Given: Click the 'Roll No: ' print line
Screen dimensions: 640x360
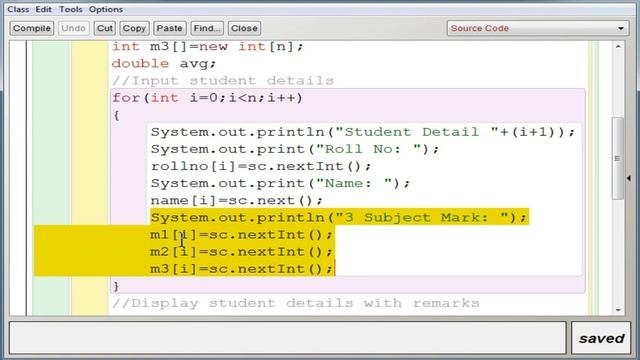Looking at the screenshot, I should 295,149.
